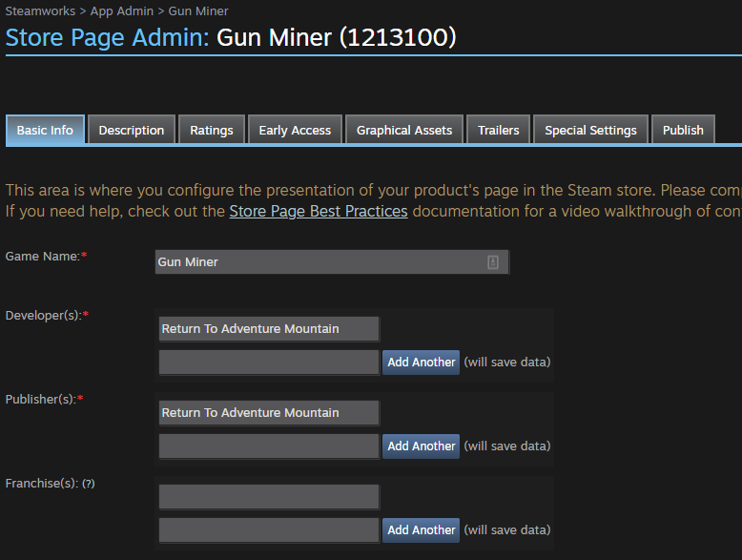Image resolution: width=742 pixels, height=560 pixels.
Task: Click the Gun Miner breadcrumb
Action: coord(198,10)
